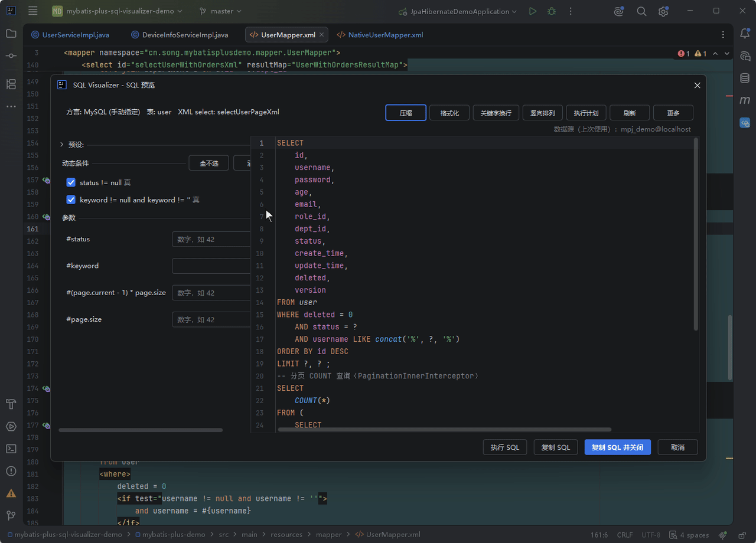756x543 pixels.
Task: Open the editor tabs more options menu
Action: pos(723,35)
